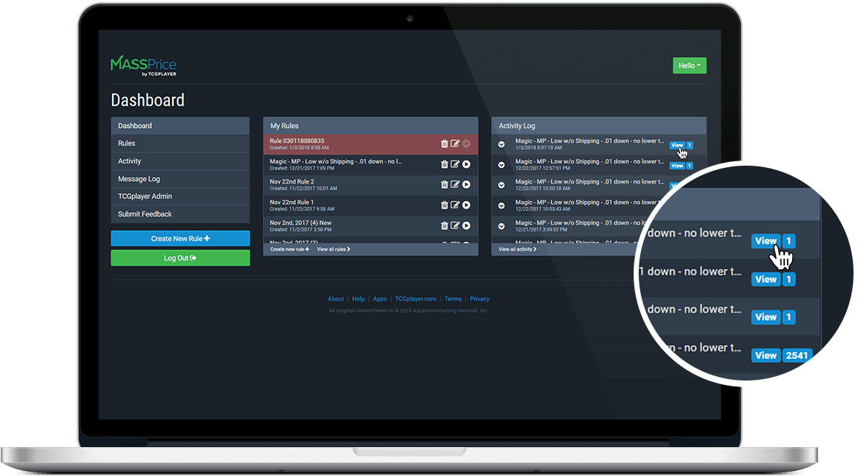Click count badge beside 1/3/2018 View button
This screenshot has height=476, width=868.
coord(689,145)
